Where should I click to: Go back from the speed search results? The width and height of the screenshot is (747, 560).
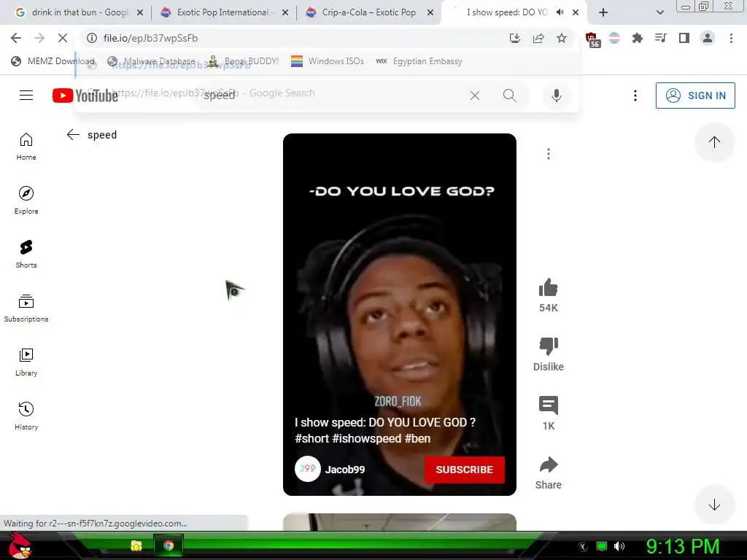pyautogui.click(x=73, y=135)
